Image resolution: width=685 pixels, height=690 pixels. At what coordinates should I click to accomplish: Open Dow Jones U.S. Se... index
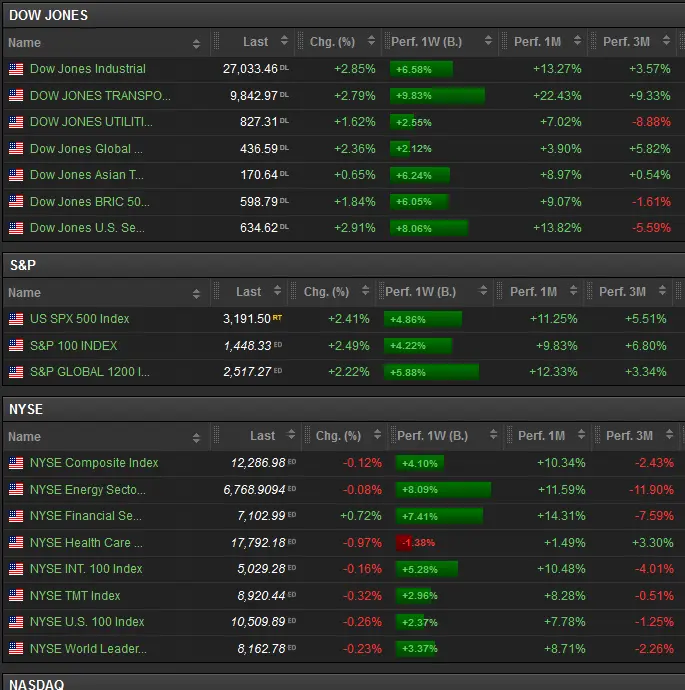(87, 228)
